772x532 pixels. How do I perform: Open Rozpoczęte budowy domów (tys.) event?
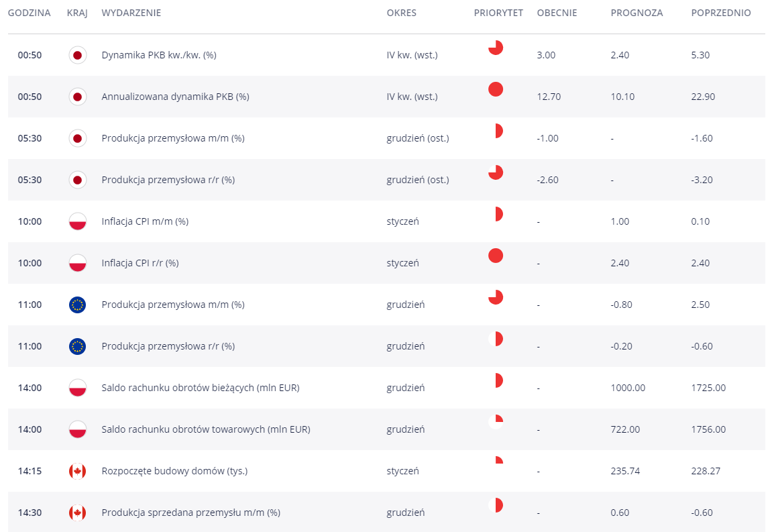point(174,471)
